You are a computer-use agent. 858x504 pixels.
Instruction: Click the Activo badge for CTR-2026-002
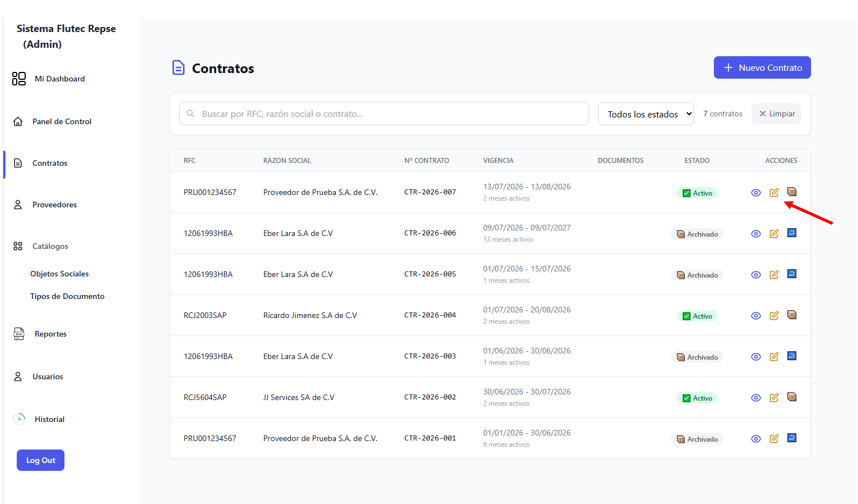(x=697, y=398)
